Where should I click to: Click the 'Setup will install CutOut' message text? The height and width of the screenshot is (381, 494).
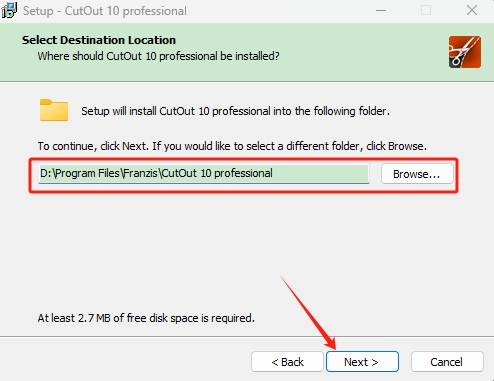click(x=235, y=111)
